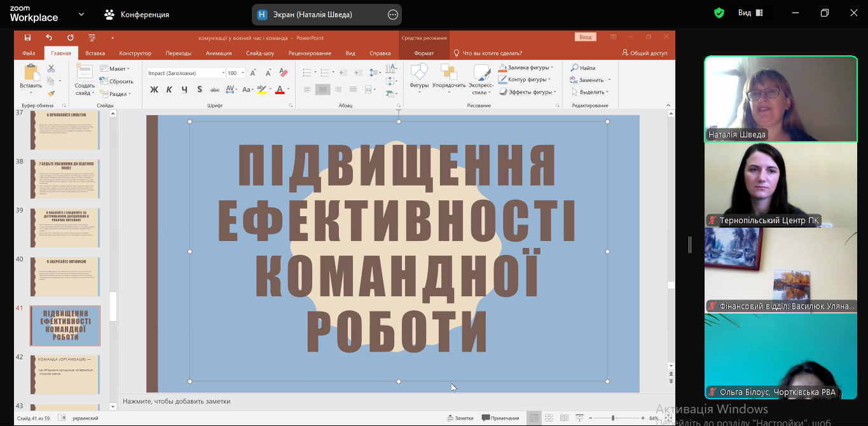Select slide 42 thumbnail in the panel
Screen dimensions: 868x426
[x=65, y=374]
